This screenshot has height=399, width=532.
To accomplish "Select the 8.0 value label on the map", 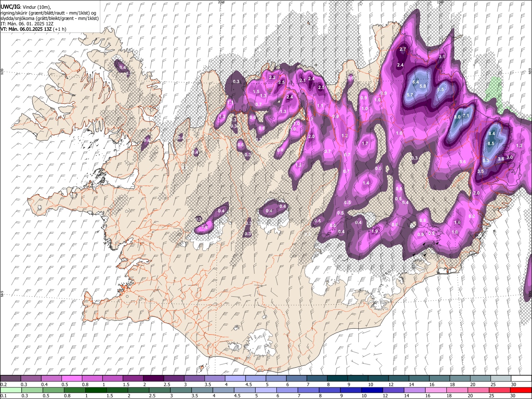I will click(x=457, y=117).
